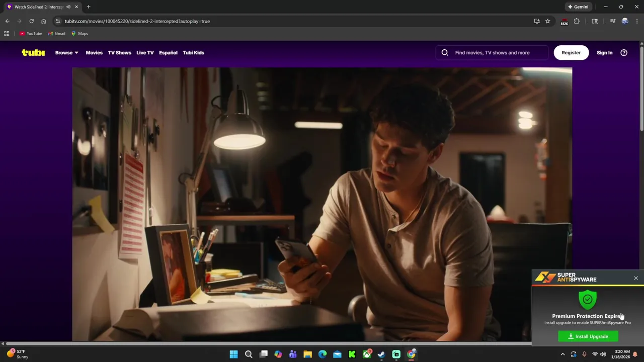644x362 pixels.
Task: Expand the Browse dropdown menu
Action: point(66,52)
